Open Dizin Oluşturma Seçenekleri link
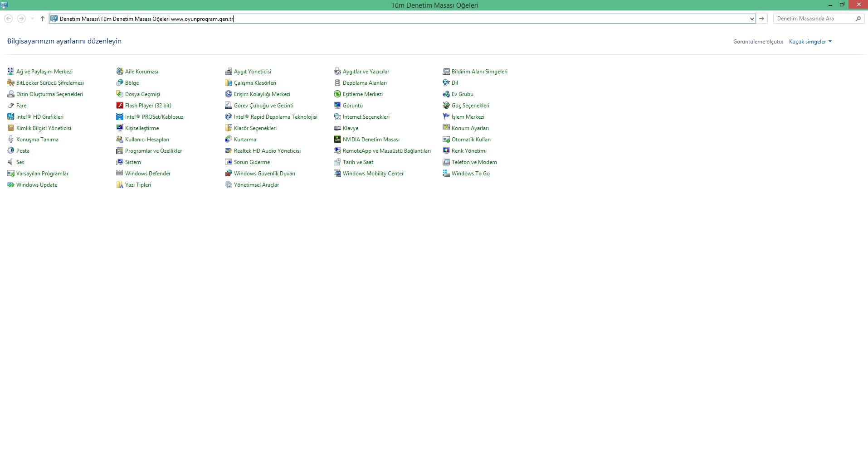 [x=50, y=94]
